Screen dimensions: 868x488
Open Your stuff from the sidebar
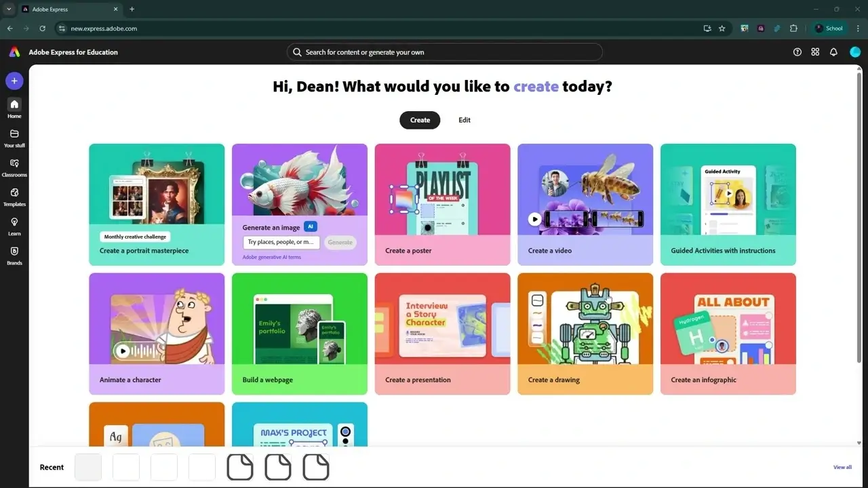coord(14,137)
